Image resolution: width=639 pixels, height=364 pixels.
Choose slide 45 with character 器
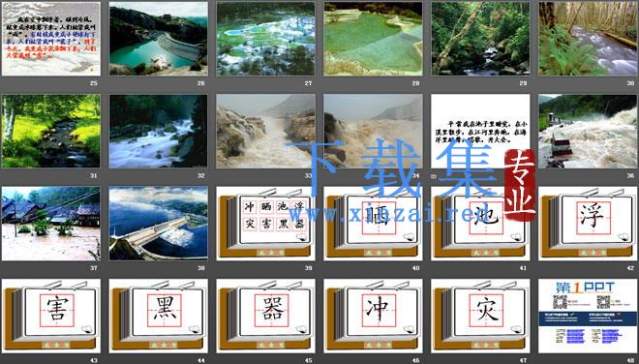265,316
